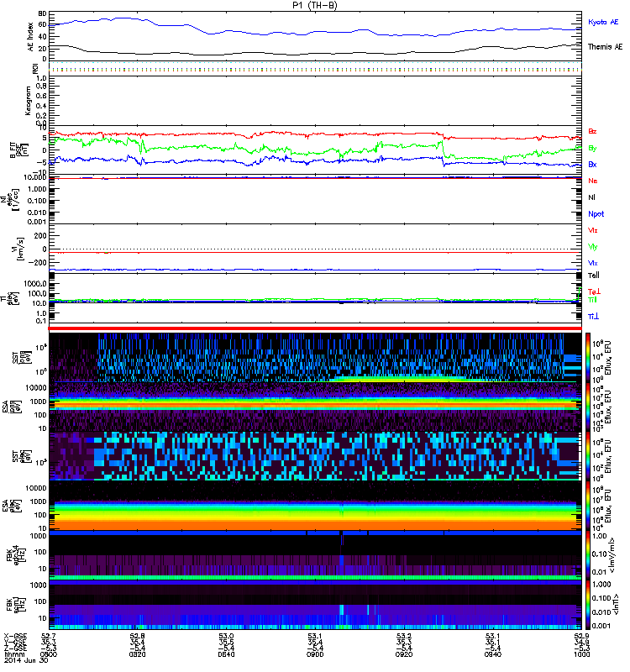Click the "Z-GSE" row label
The image size is (630, 672).
tap(15, 648)
